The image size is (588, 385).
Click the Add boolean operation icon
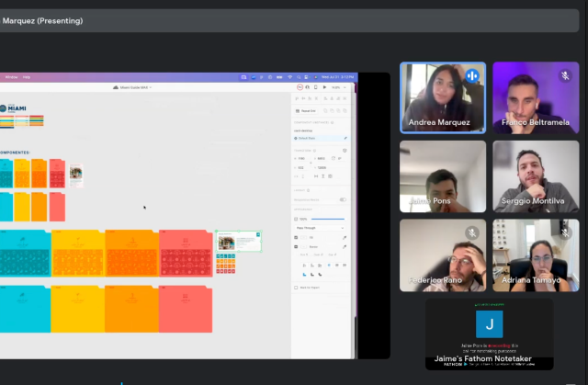[x=325, y=111]
